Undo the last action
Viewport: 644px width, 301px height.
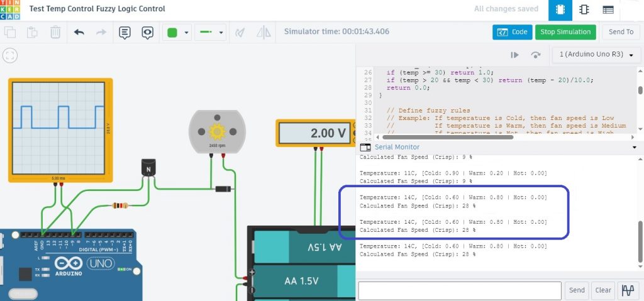[79, 32]
